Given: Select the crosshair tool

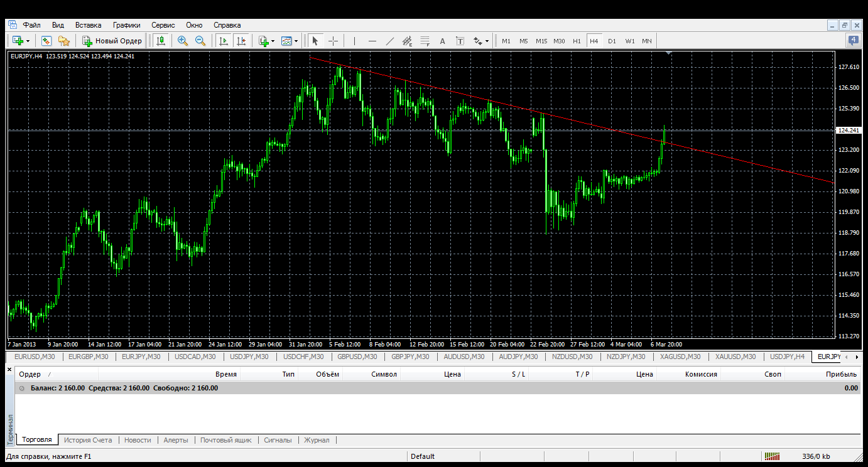Looking at the screenshot, I should click(x=333, y=41).
